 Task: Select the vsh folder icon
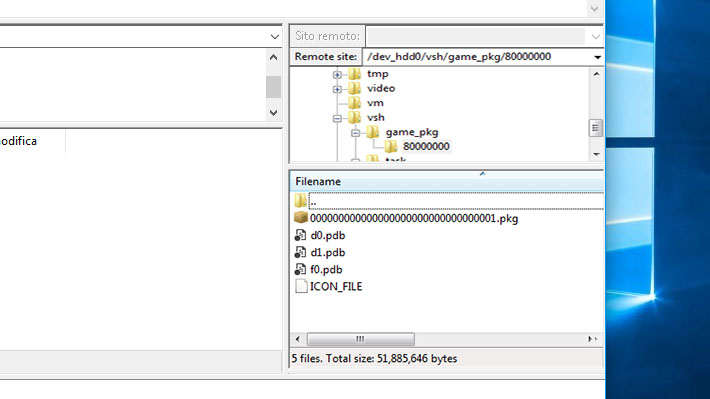click(355, 117)
